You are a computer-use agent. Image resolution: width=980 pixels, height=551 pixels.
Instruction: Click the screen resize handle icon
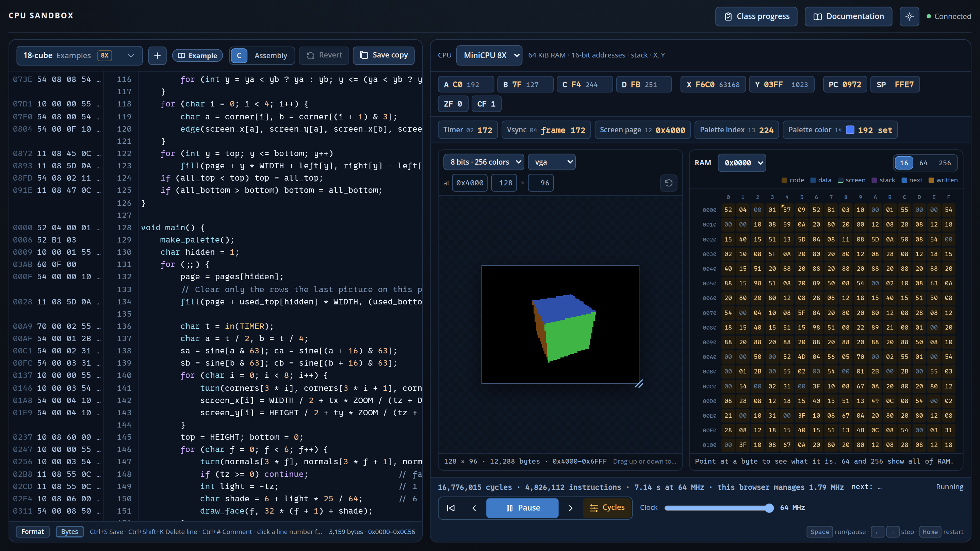point(639,384)
